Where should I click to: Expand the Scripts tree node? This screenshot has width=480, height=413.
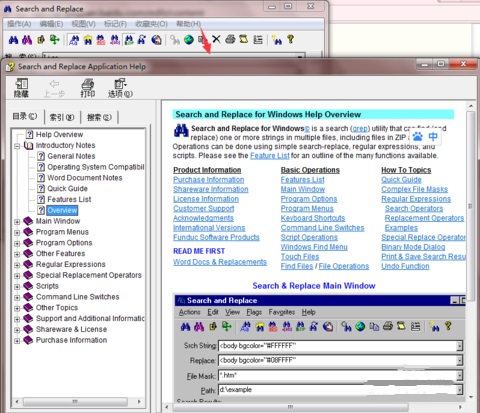(x=17, y=287)
